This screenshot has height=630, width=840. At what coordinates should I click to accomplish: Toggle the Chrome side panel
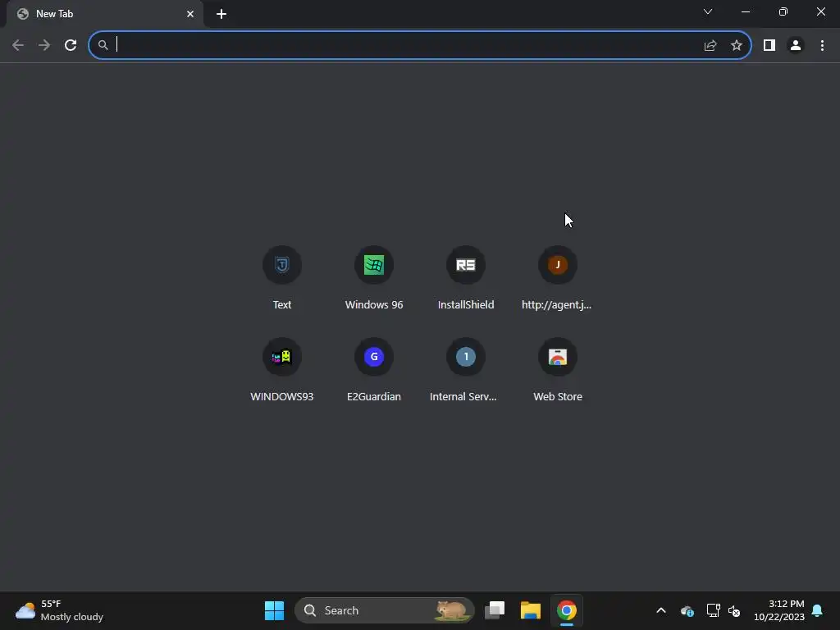(769, 46)
